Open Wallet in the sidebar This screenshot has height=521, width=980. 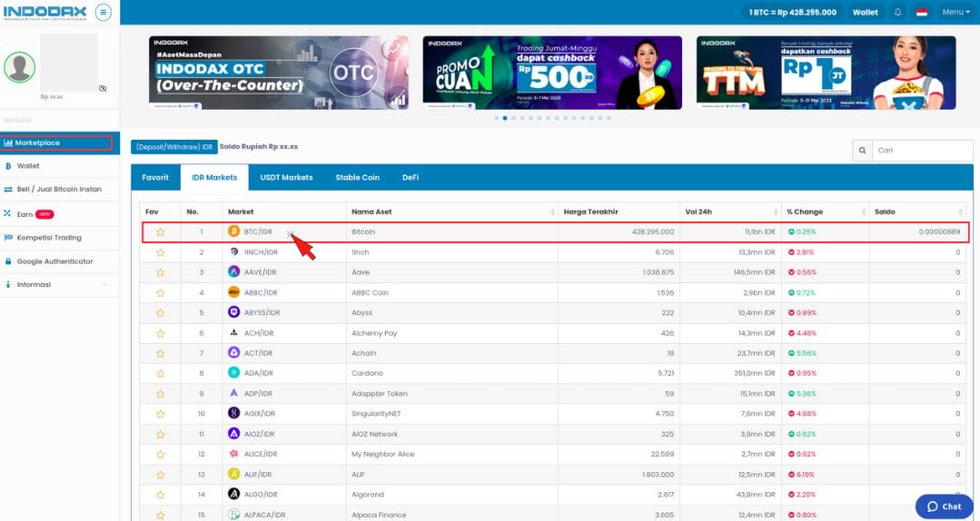coord(59,166)
